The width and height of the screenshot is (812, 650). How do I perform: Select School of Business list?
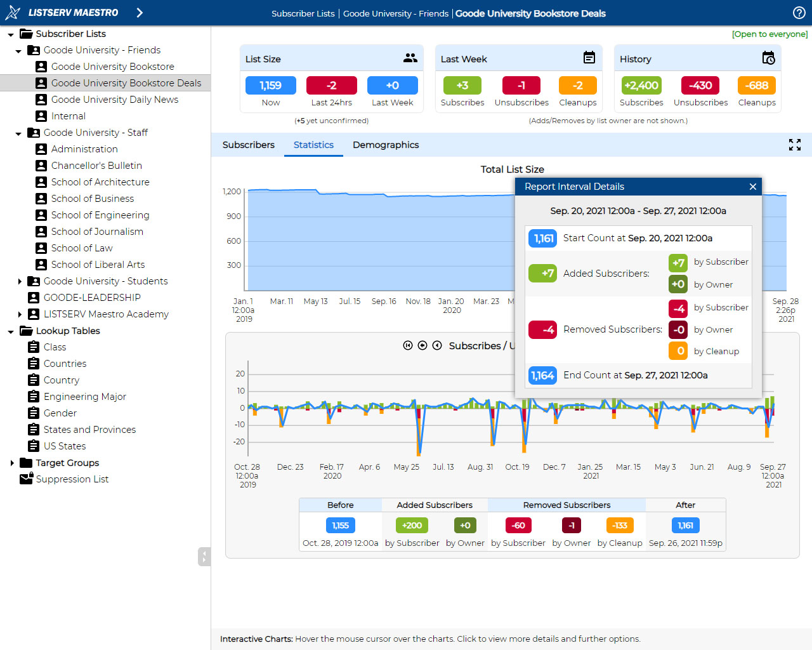tap(93, 199)
